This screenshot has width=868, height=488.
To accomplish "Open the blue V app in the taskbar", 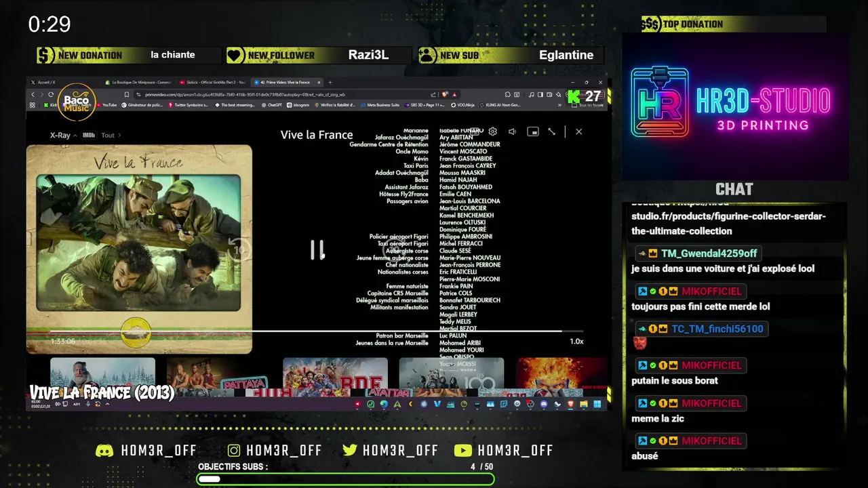I will (437, 405).
